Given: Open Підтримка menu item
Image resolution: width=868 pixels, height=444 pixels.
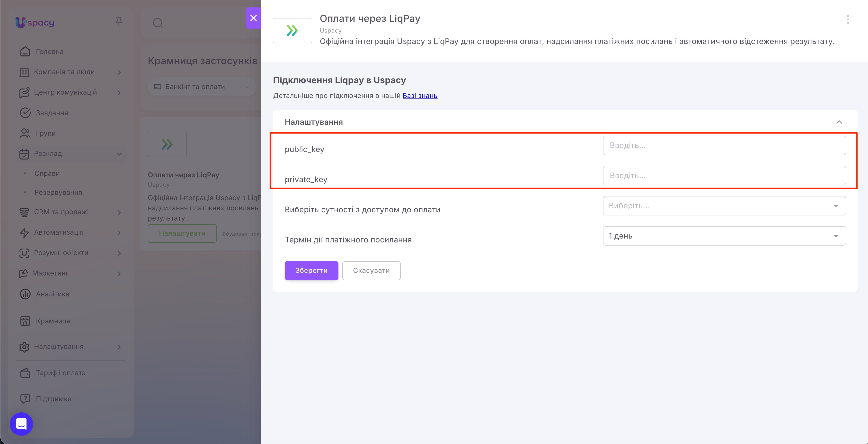Looking at the screenshot, I should pyautogui.click(x=53, y=399).
